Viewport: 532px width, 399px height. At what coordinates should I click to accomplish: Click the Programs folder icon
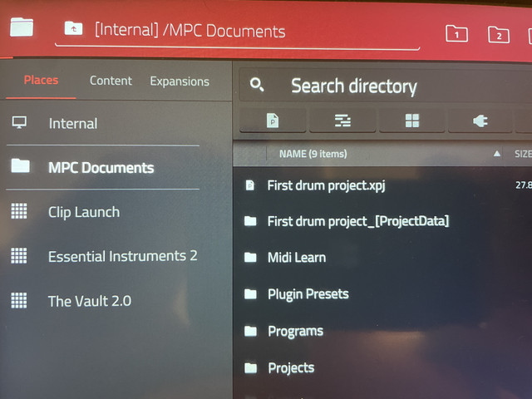tap(251, 331)
